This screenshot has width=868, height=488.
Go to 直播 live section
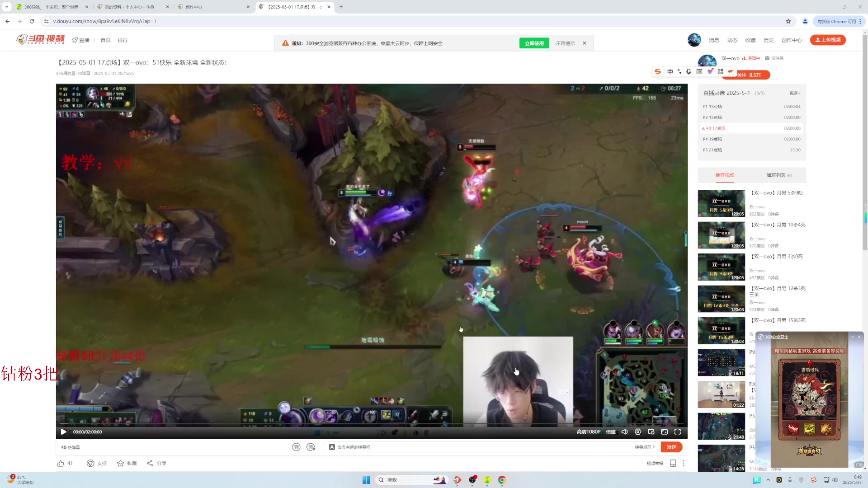pos(81,40)
